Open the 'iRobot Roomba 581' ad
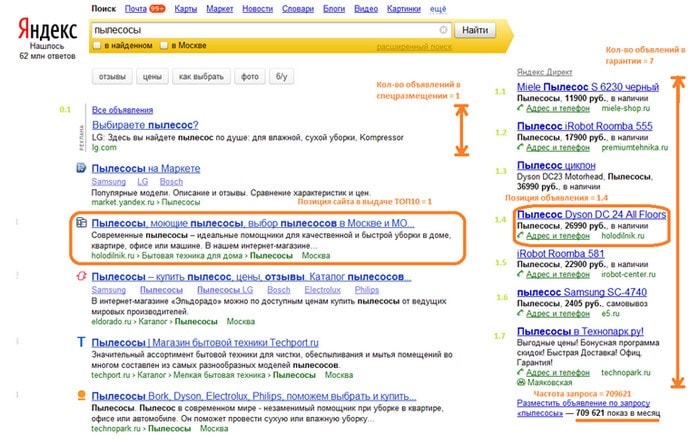This screenshot has width=700, height=446. pyautogui.click(x=561, y=254)
